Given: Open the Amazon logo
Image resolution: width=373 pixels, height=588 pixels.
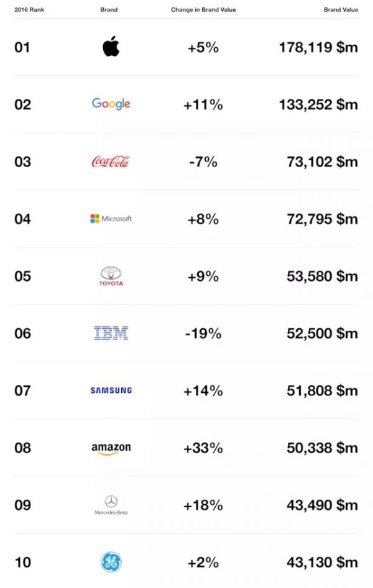Looking at the screenshot, I should [111, 448].
